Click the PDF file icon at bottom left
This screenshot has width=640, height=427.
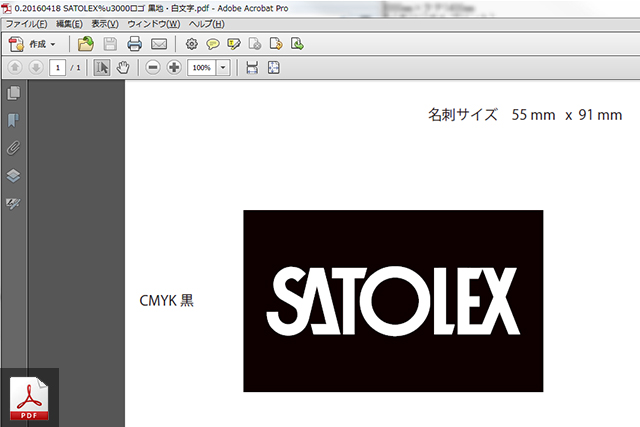coord(29,398)
